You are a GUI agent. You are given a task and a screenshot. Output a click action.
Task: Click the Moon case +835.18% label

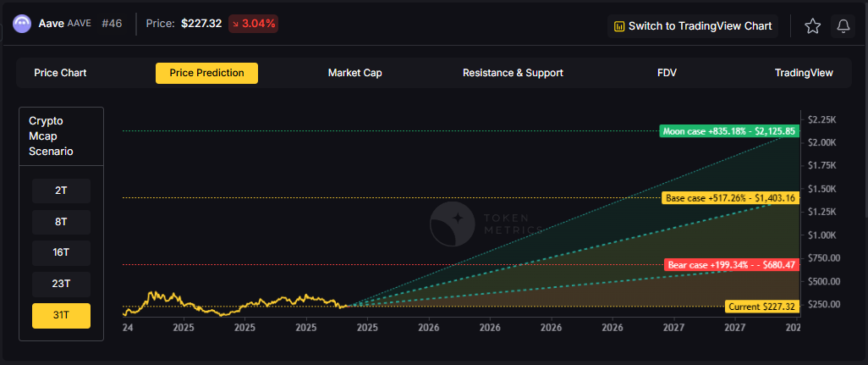point(729,131)
